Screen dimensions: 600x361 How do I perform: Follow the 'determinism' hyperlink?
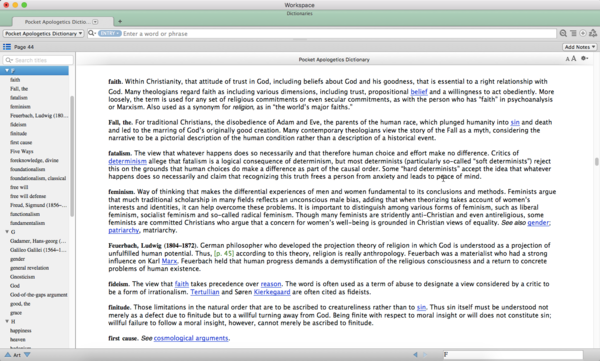tap(127, 161)
